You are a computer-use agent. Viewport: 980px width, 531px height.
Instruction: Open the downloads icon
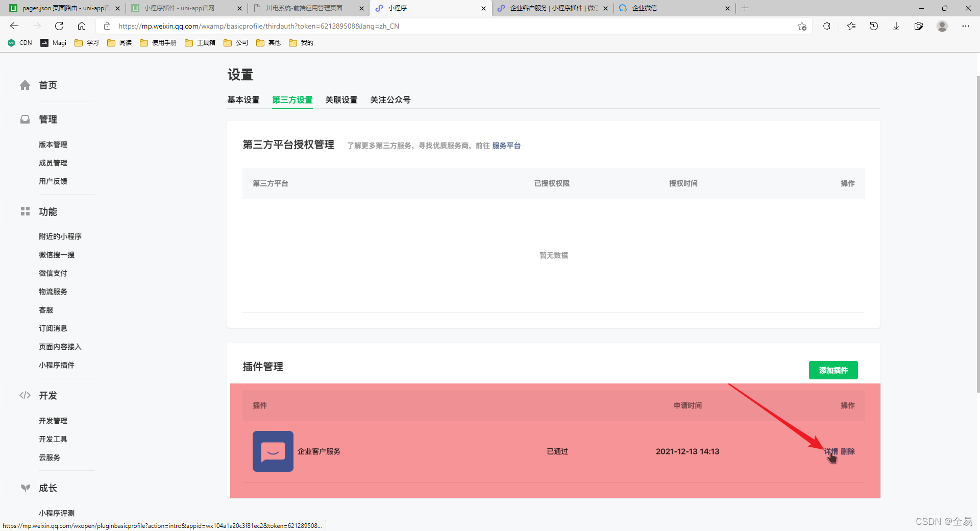coord(896,26)
